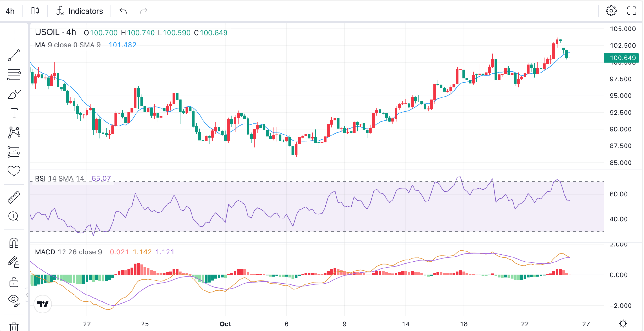Screen dimensions: 644x331
Task: Open the Fibonacci retracement tool
Action: (14, 75)
